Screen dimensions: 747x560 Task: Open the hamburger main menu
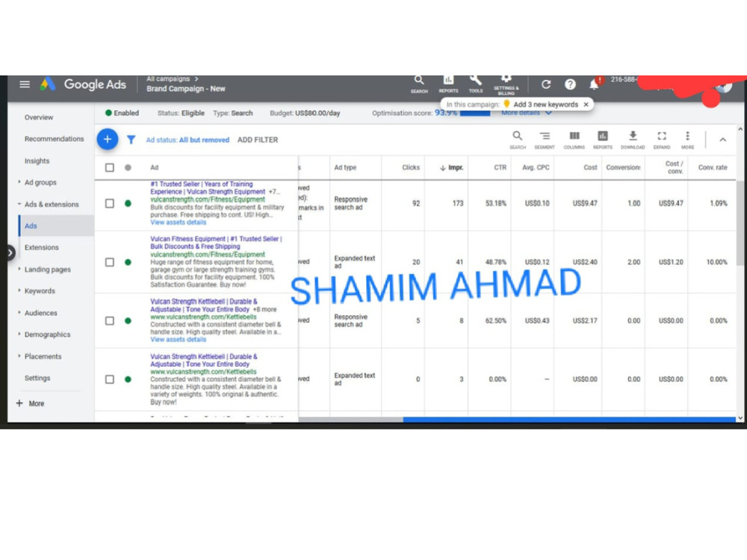click(25, 85)
